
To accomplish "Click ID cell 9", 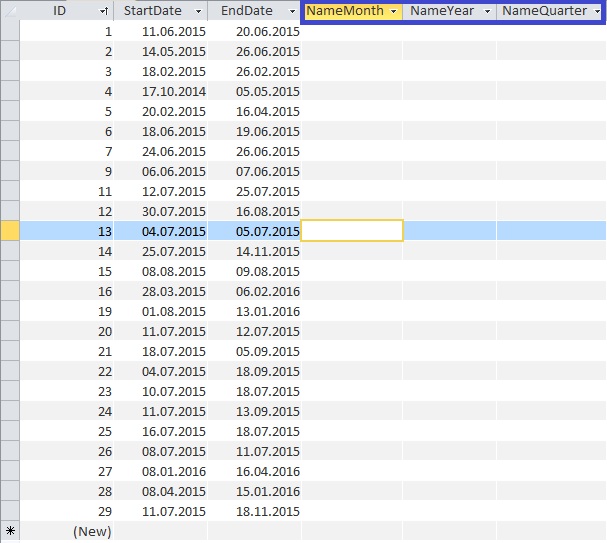I will pyautogui.click(x=67, y=171).
